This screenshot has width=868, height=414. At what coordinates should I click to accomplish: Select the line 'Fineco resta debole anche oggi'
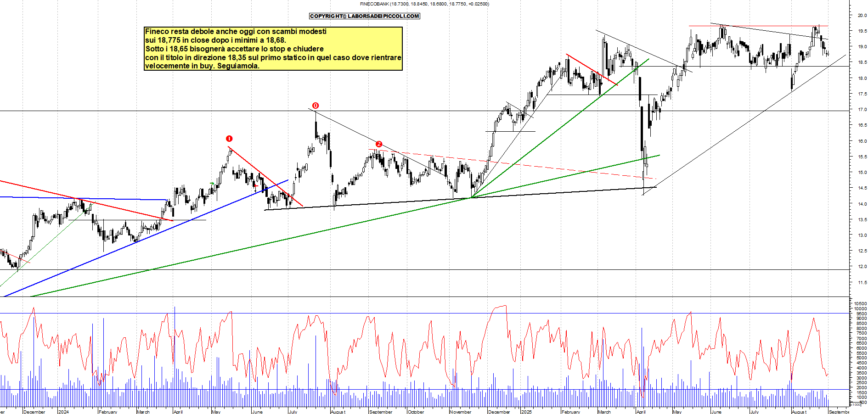coord(236,31)
